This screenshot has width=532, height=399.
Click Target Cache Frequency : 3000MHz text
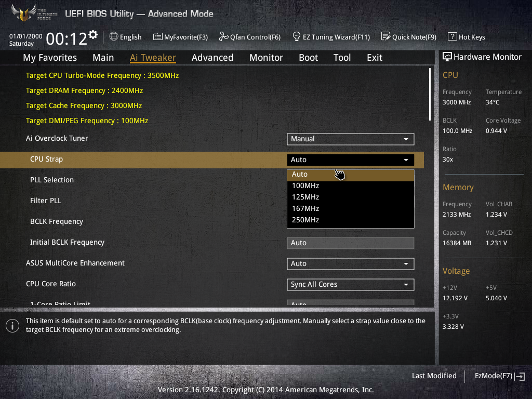click(x=84, y=105)
